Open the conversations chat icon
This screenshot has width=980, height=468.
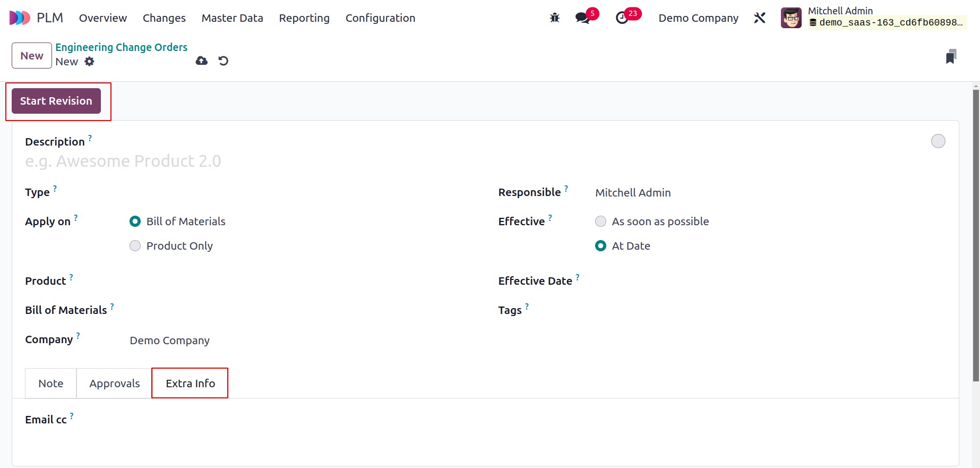click(x=583, y=18)
